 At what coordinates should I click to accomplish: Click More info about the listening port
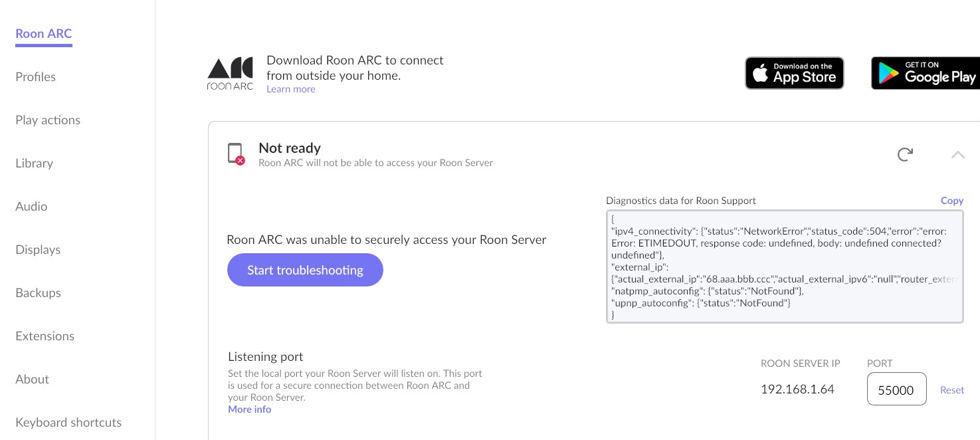pos(249,409)
